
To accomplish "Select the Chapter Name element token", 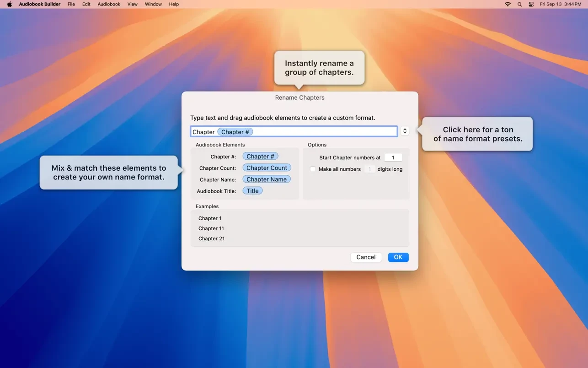I will [266, 179].
